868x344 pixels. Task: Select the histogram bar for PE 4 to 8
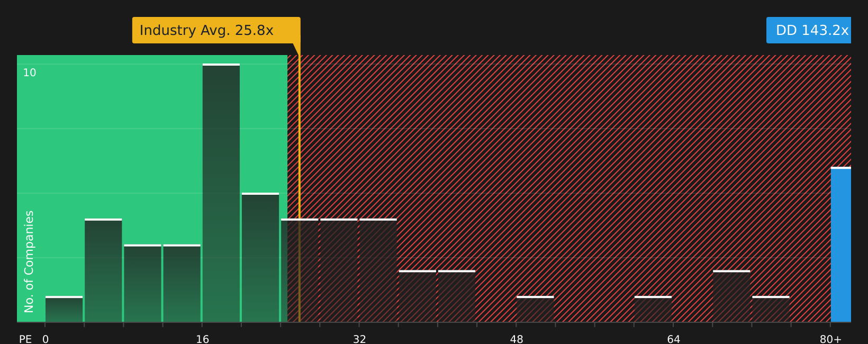pos(103,270)
